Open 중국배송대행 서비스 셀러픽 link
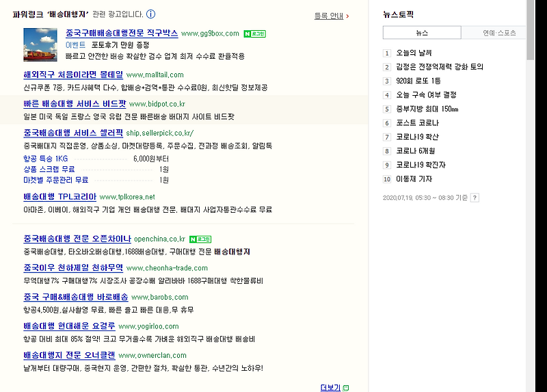 pos(73,133)
